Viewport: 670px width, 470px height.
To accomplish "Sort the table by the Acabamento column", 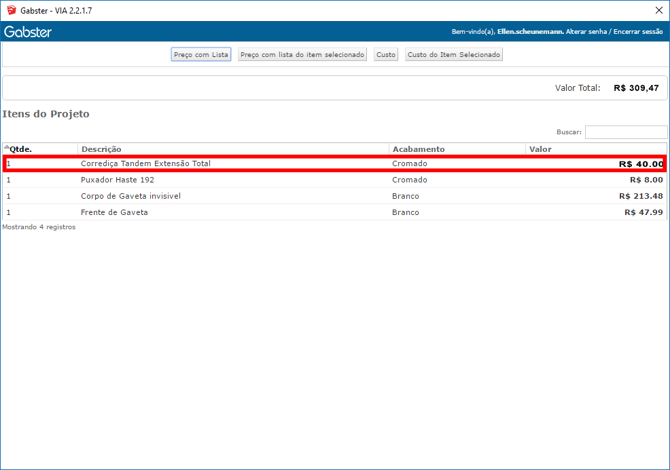I will click(x=418, y=149).
